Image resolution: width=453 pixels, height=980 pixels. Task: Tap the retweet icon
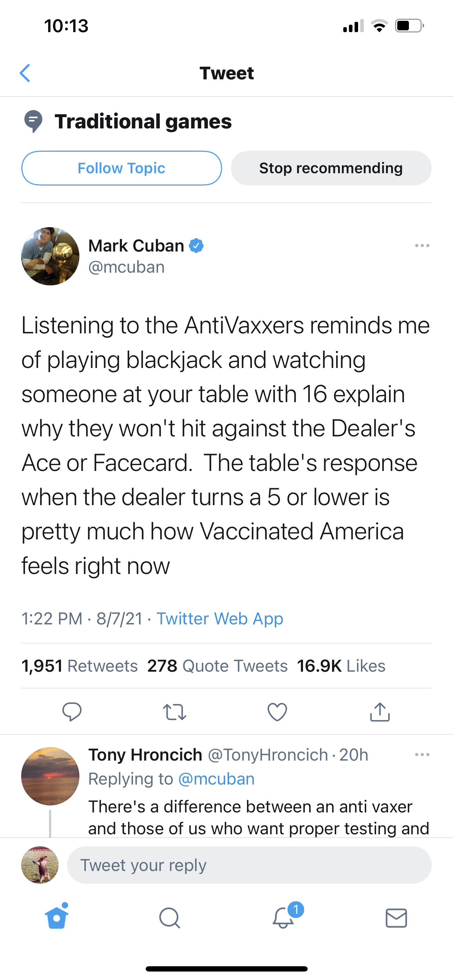[175, 712]
